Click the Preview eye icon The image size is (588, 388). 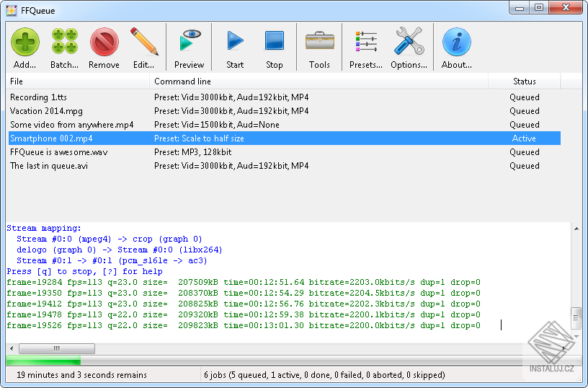[x=190, y=40]
